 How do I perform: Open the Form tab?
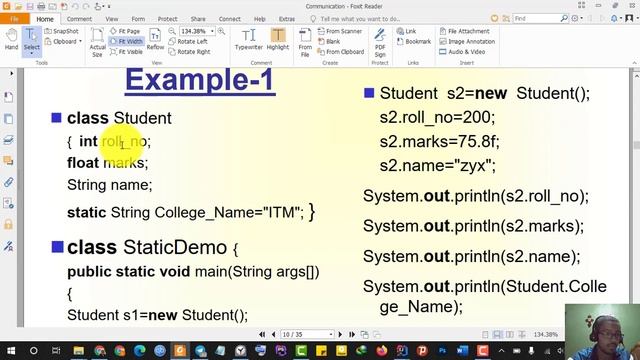[x=138, y=19]
